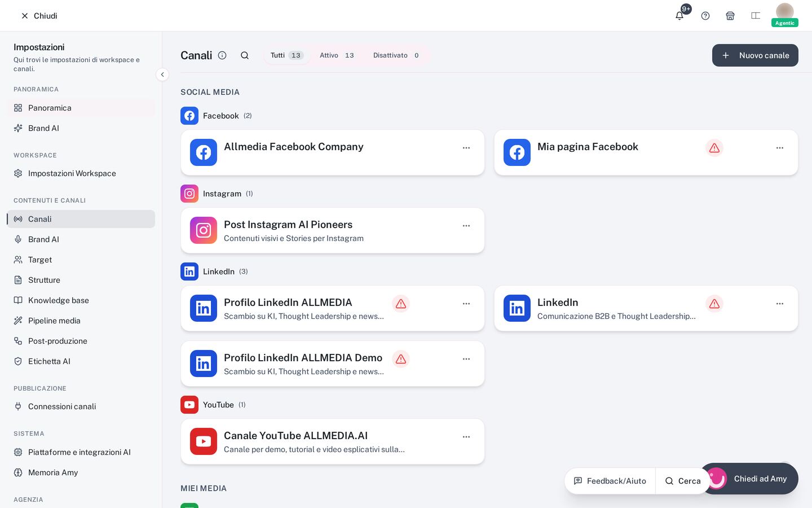Click warning icon on Profilo LinkedIn ALLMEDIA Demo

pyautogui.click(x=401, y=359)
